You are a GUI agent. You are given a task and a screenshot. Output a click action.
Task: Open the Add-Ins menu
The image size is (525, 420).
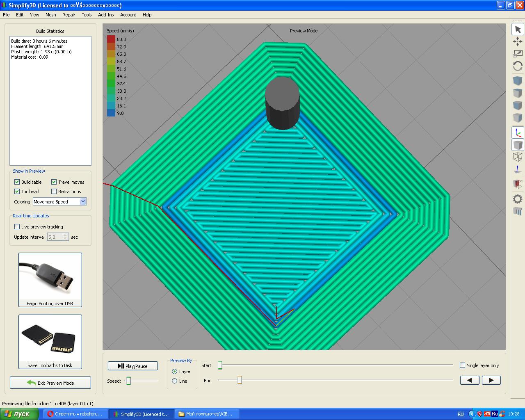tap(106, 15)
